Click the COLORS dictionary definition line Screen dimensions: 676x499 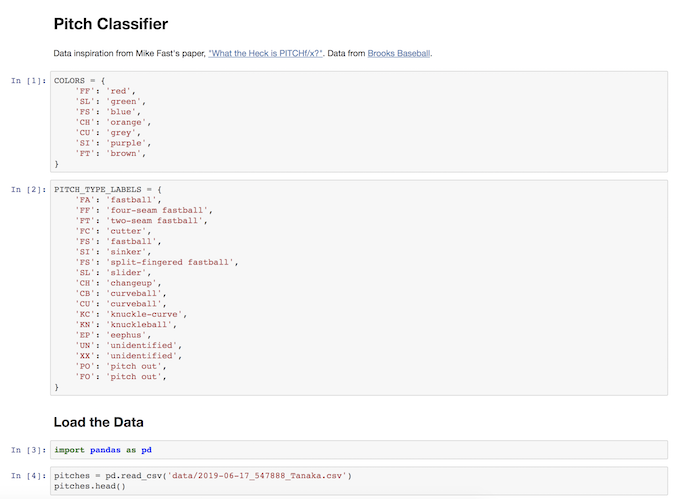click(82, 79)
